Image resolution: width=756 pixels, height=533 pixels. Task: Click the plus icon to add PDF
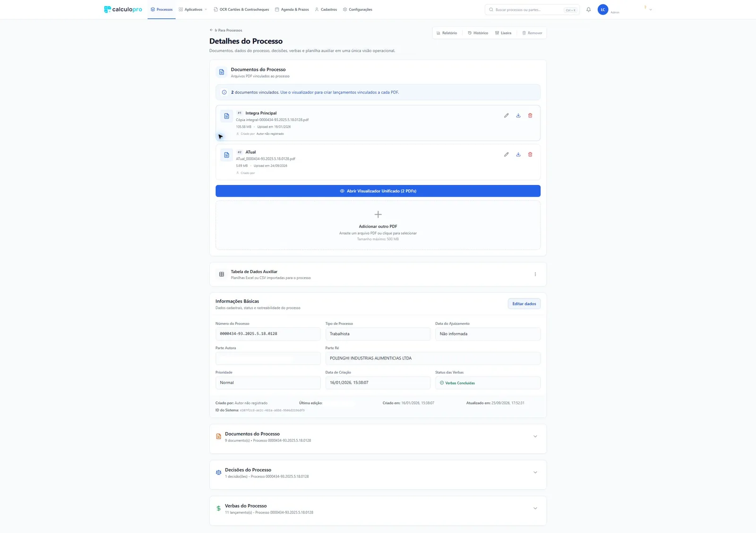tap(378, 214)
